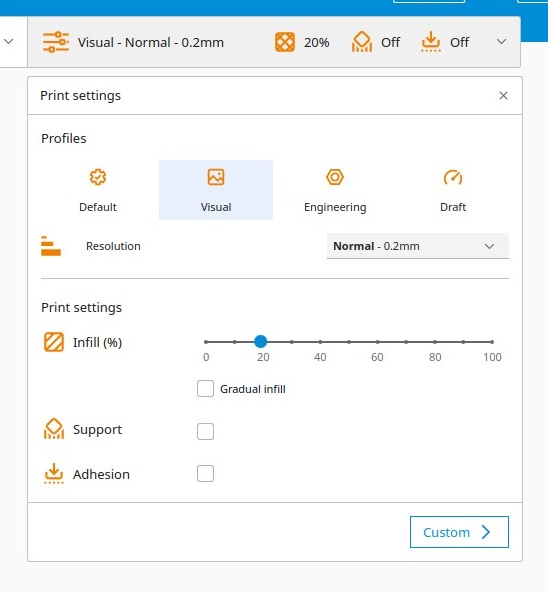Select the Default profile
The width and height of the screenshot is (548, 592).
click(98, 190)
